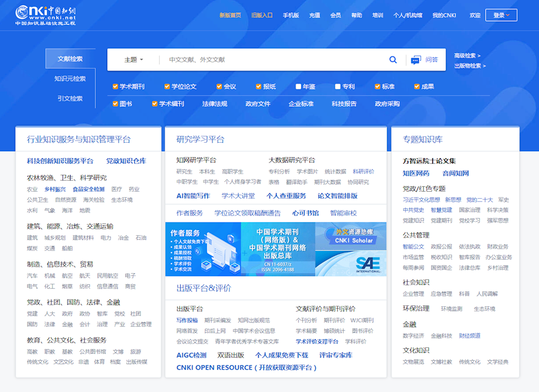Open the 中国学术期刊(网络版) banner
The width and height of the screenshot is (539, 392).
click(278, 249)
